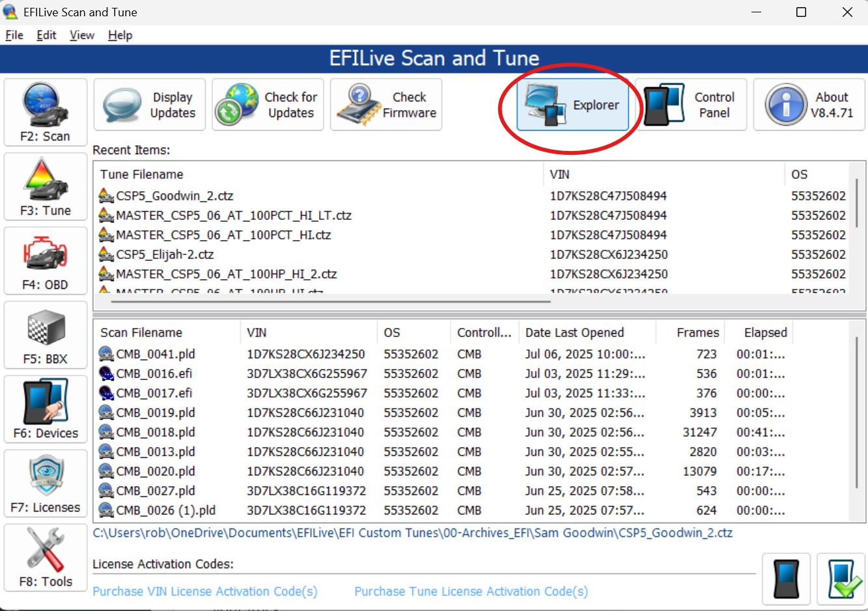
Task: Open the F8: Tools section
Action: [46, 557]
